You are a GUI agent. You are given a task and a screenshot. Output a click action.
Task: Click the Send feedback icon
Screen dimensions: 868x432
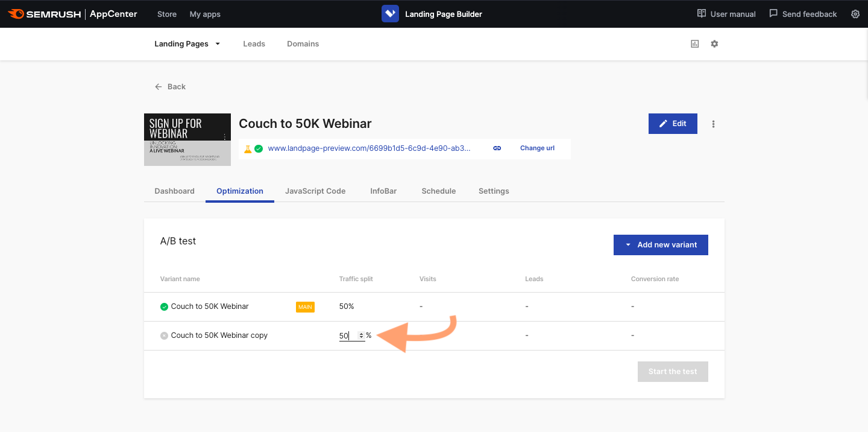(773, 13)
